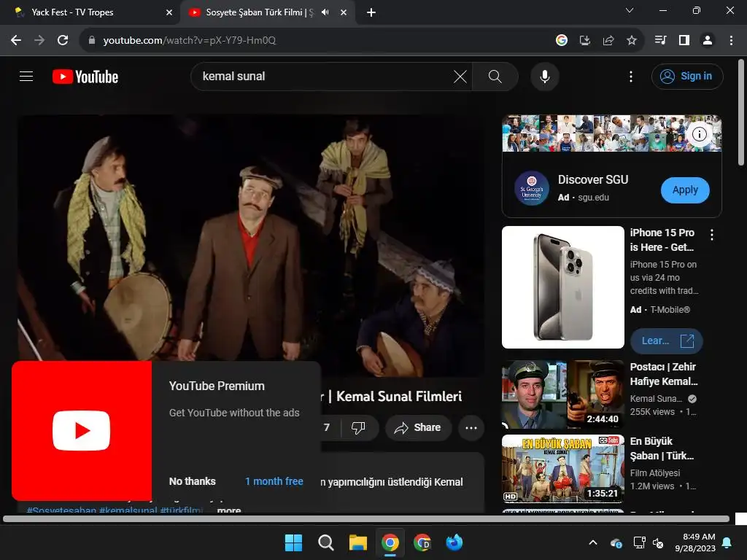Show hidden system tray icons
Screen dimensions: 747x560
point(593,542)
